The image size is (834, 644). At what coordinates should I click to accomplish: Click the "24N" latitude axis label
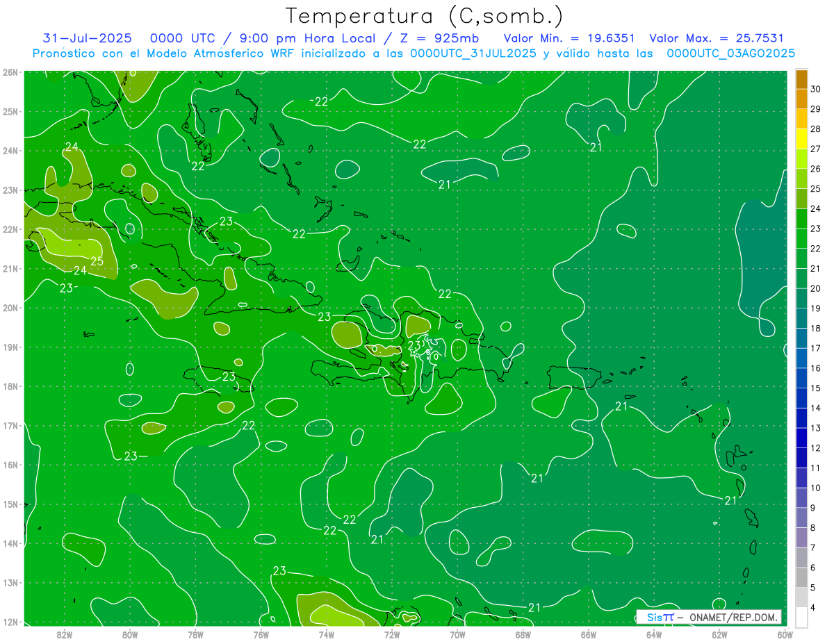(x=10, y=151)
